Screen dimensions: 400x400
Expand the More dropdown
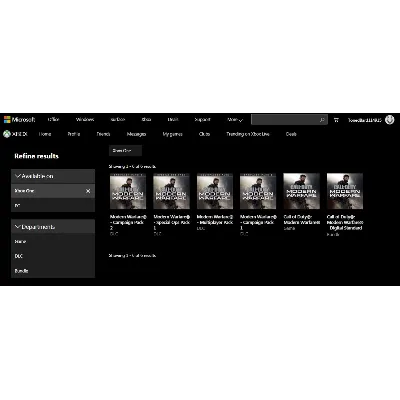(x=235, y=119)
